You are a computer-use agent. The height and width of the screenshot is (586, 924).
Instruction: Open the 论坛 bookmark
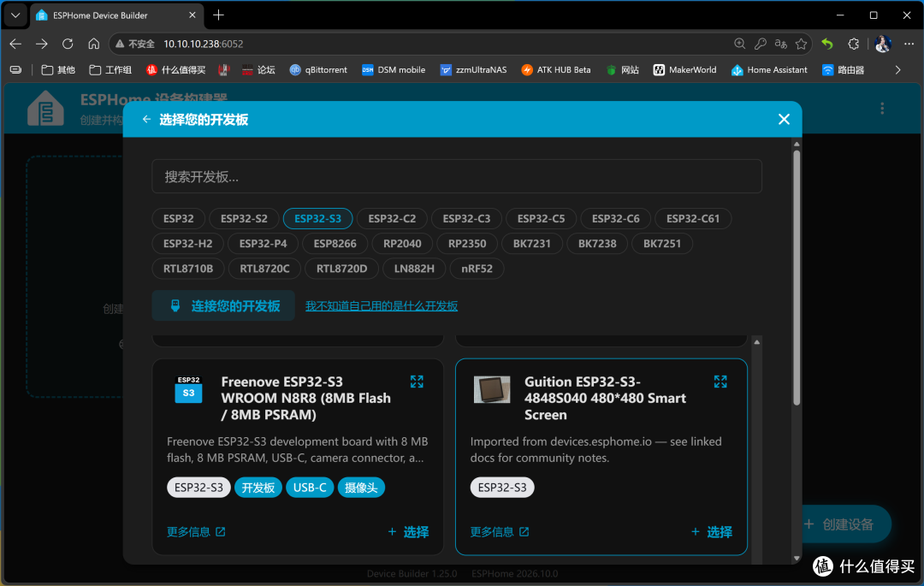tap(258, 70)
